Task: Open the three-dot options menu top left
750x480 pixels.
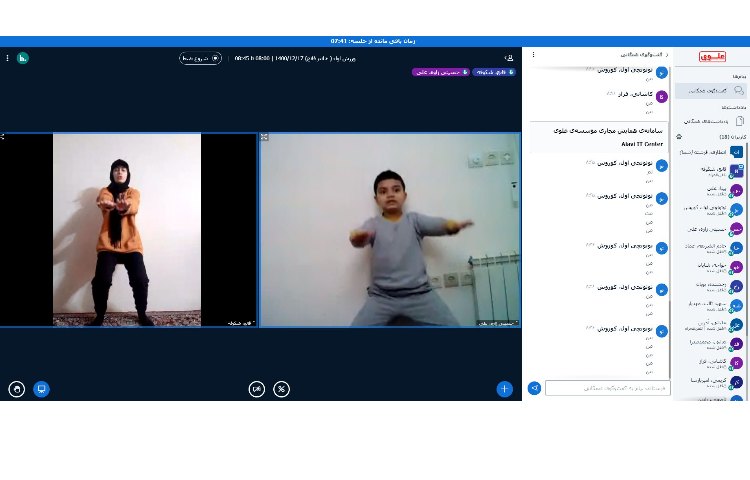Action: point(7,58)
